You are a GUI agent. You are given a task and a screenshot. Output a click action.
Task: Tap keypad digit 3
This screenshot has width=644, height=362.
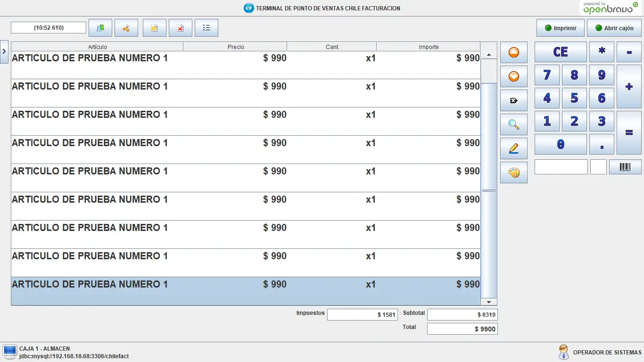click(x=602, y=121)
